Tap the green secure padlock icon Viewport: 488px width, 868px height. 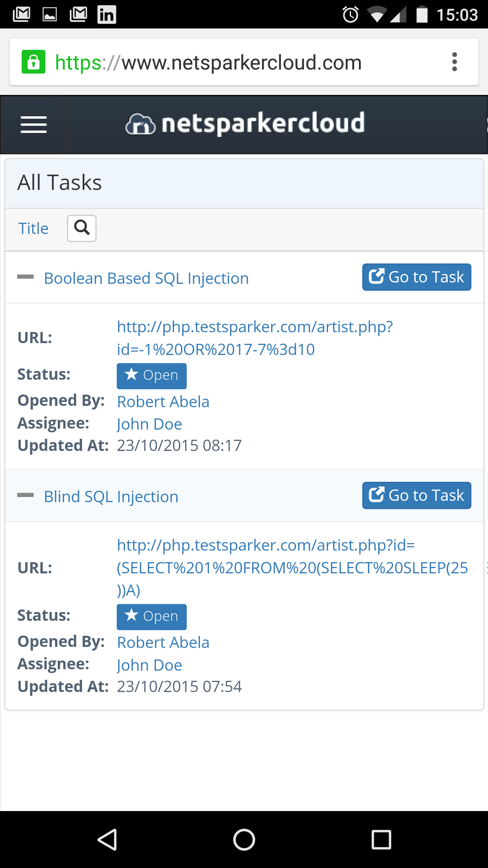34,62
